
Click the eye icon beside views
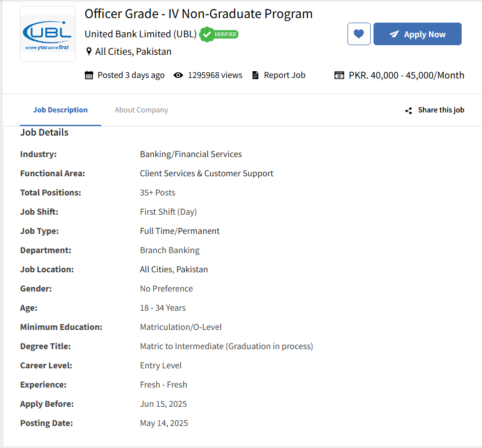179,75
